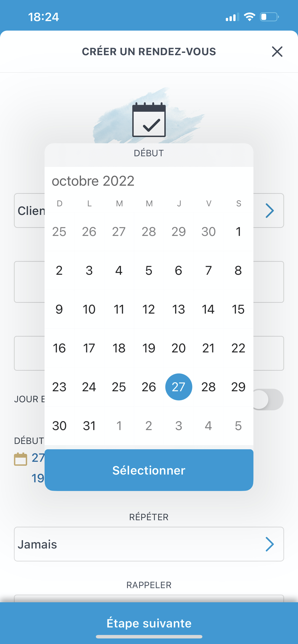
Task: Open the Répéter chevron next to Jamais
Action: coord(269,544)
